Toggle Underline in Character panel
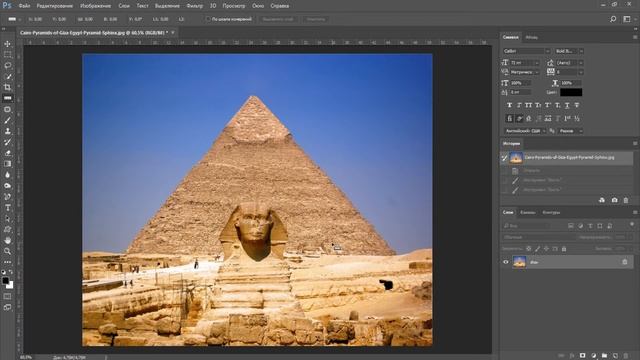The image size is (640, 360). (x=567, y=105)
